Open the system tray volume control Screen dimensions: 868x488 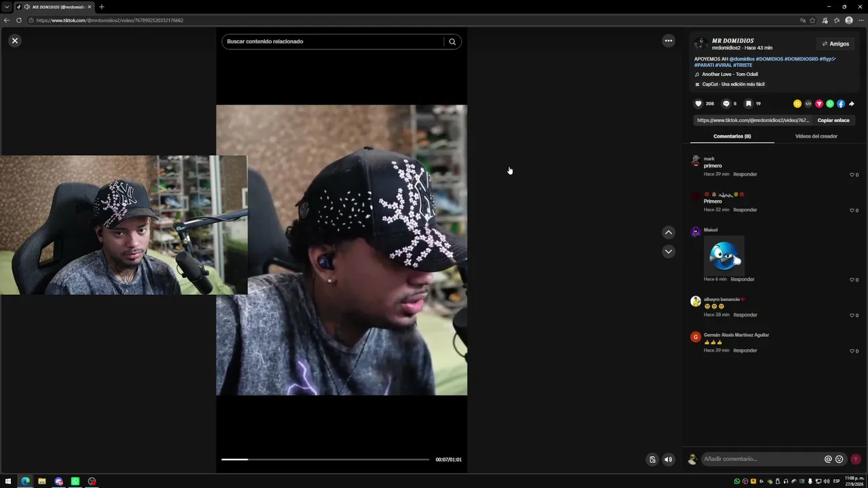coord(826,481)
